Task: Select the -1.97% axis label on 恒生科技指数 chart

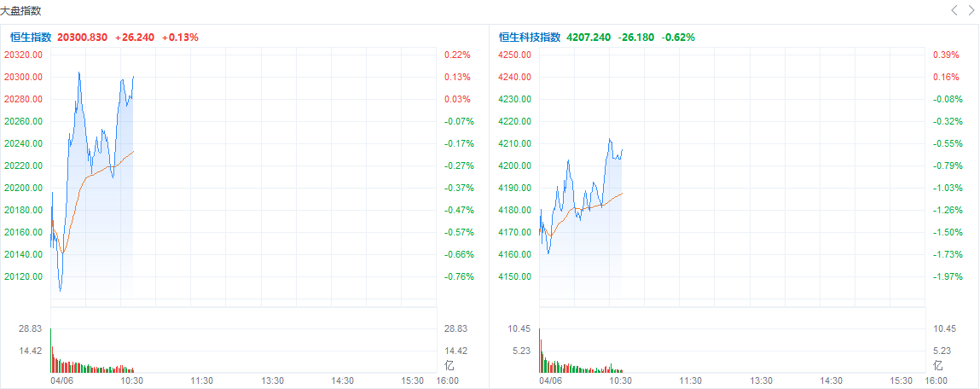Action: pos(946,276)
